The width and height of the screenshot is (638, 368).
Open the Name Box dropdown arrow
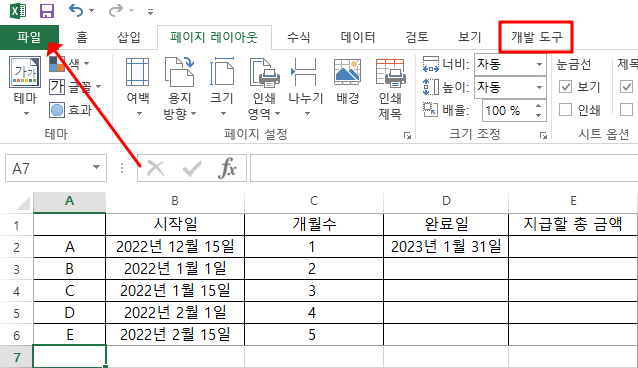pos(96,167)
